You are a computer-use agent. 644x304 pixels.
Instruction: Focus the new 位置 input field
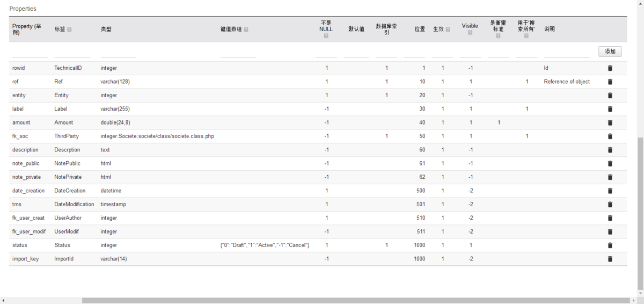(414, 53)
